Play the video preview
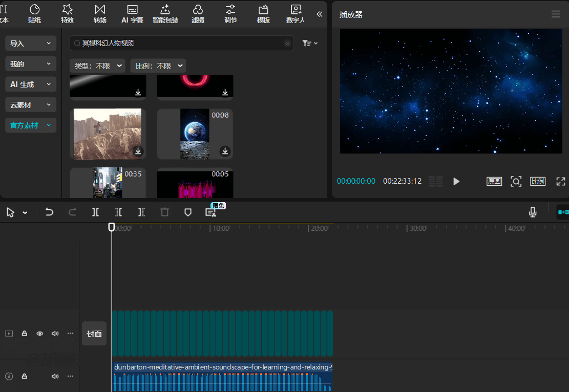 click(x=456, y=181)
